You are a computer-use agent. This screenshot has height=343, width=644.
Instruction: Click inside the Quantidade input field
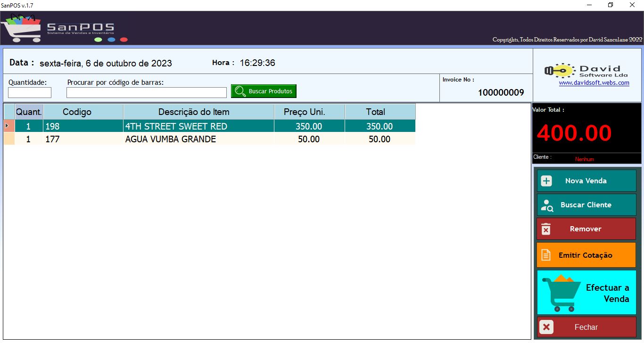pos(29,92)
